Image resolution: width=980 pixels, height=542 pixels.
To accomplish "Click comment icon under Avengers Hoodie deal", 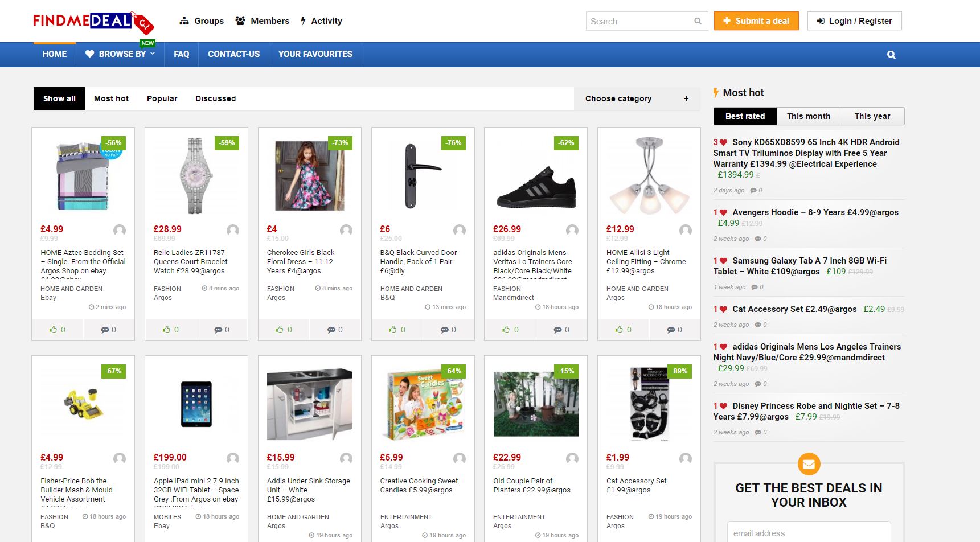I will (x=758, y=239).
